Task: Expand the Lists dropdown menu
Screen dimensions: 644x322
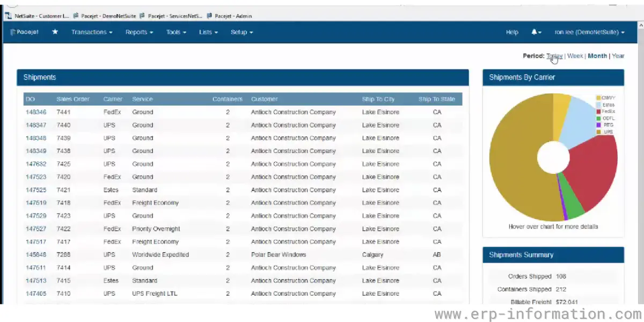Action: [208, 32]
